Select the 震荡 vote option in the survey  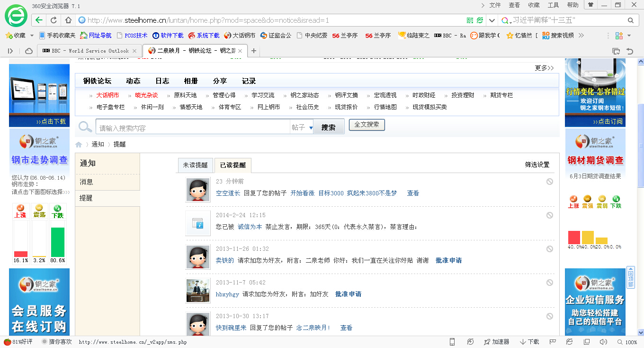coord(39,211)
